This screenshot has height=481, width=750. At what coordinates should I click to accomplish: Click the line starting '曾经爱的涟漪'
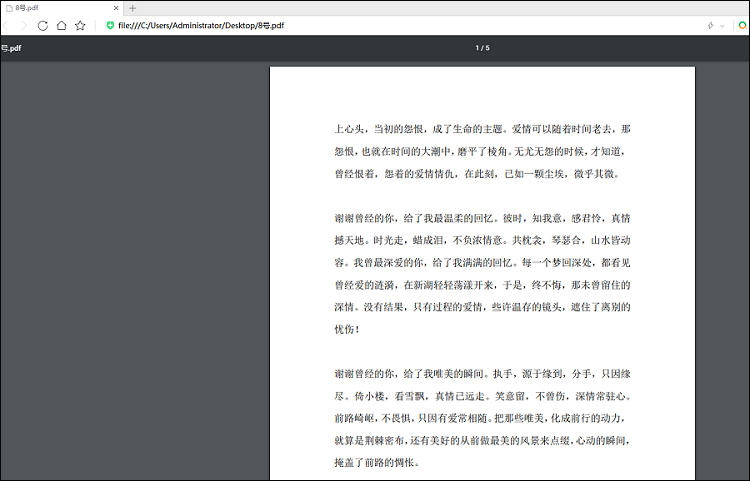(x=482, y=285)
